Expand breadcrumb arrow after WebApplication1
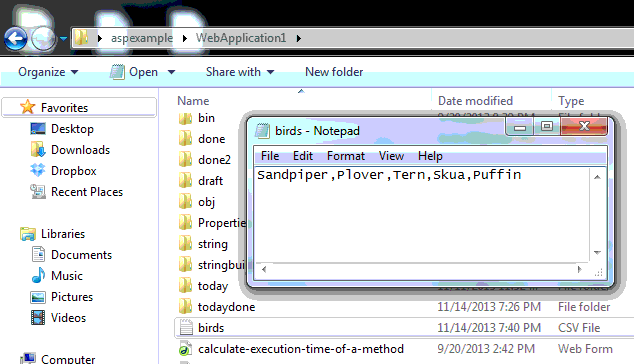 pos(298,38)
